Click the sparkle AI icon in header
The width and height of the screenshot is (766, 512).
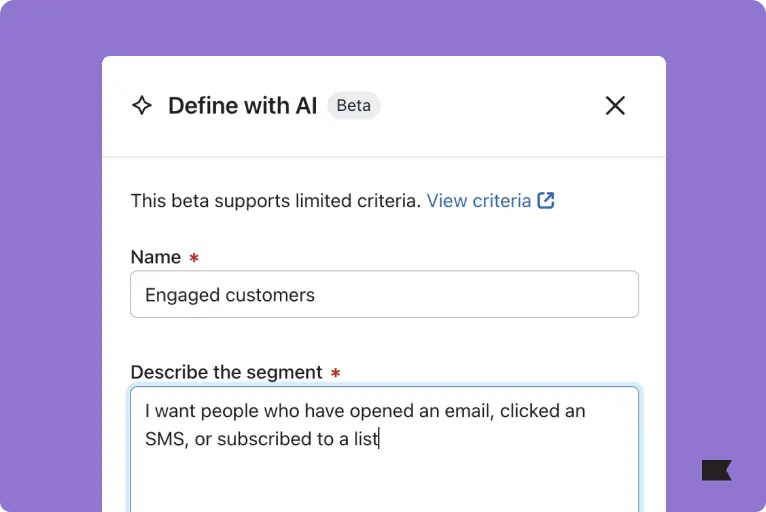pos(142,106)
